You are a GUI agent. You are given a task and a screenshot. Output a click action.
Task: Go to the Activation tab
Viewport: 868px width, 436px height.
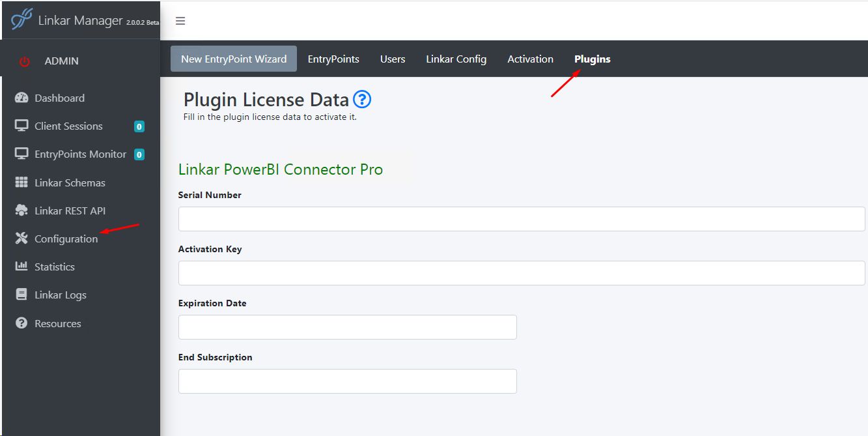531,59
